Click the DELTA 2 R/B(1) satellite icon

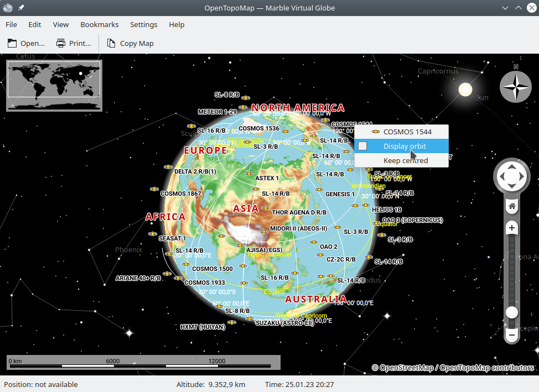pos(168,167)
